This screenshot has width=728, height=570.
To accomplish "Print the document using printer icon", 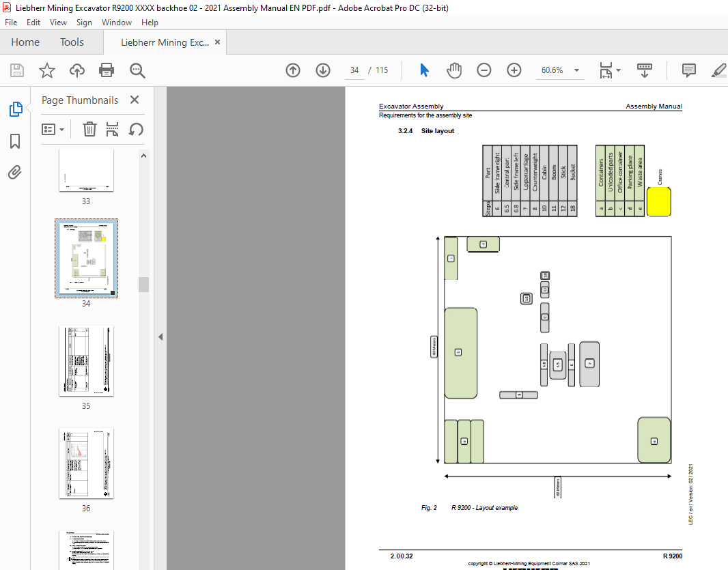I will pos(107,70).
